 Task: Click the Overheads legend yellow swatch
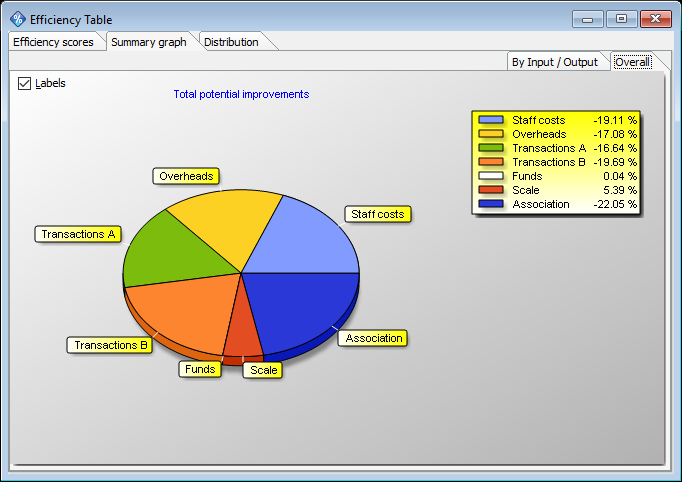491,134
